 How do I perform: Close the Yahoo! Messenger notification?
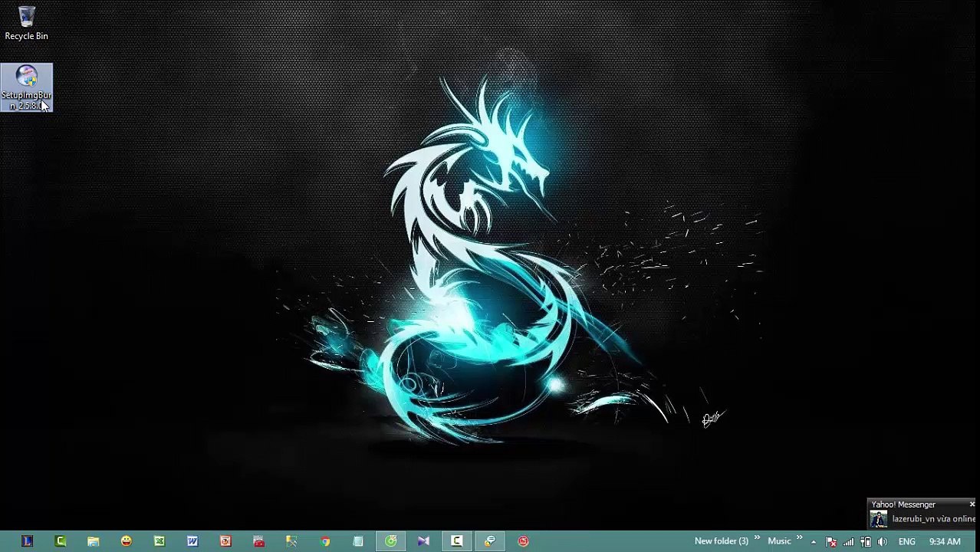click(972, 504)
